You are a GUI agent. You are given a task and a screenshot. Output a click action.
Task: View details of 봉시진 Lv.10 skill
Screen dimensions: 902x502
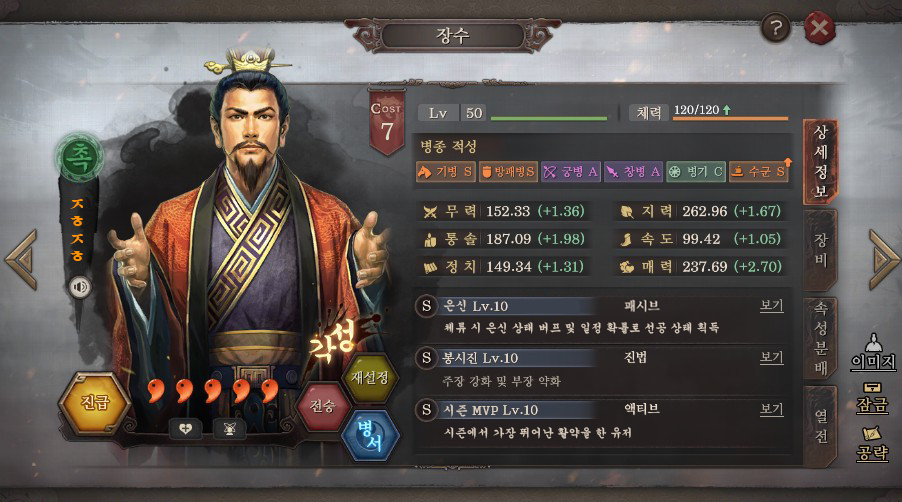click(771, 357)
